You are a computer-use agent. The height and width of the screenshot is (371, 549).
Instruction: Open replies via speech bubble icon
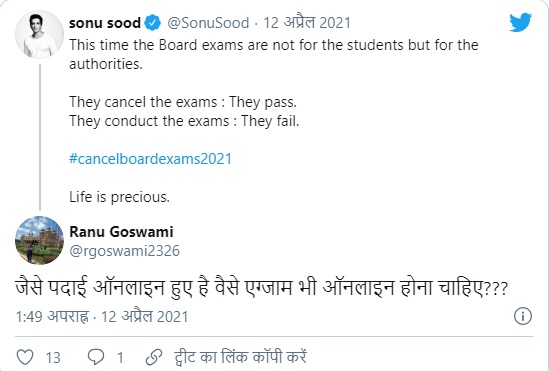click(x=96, y=357)
